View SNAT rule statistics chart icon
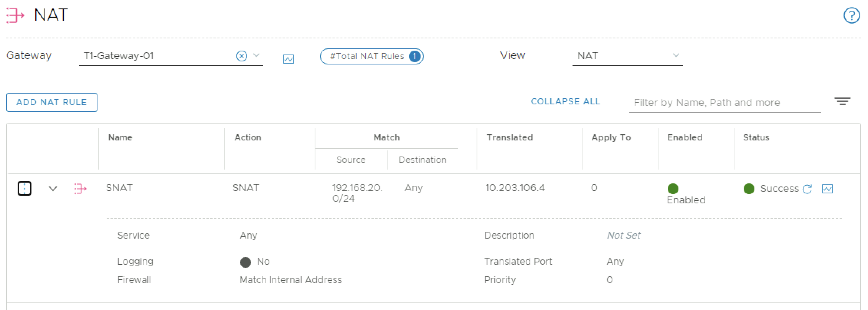 [827, 189]
